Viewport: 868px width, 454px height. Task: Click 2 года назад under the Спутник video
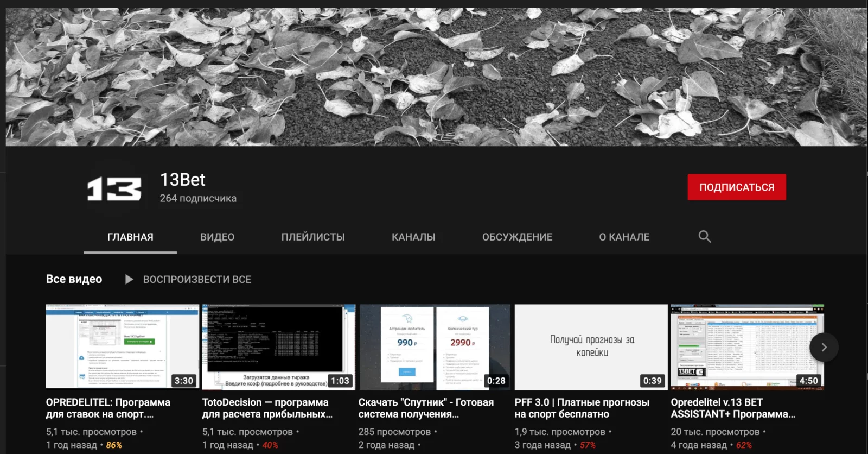pyautogui.click(x=386, y=445)
